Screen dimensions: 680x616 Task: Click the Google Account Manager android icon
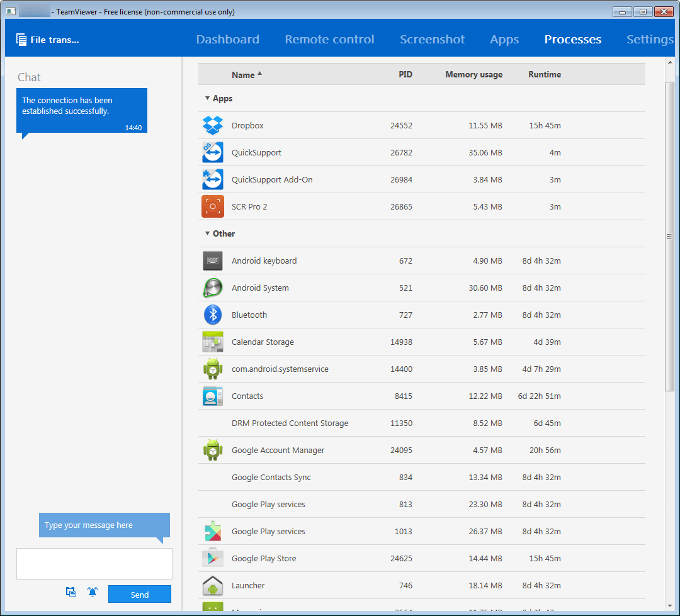click(x=213, y=450)
